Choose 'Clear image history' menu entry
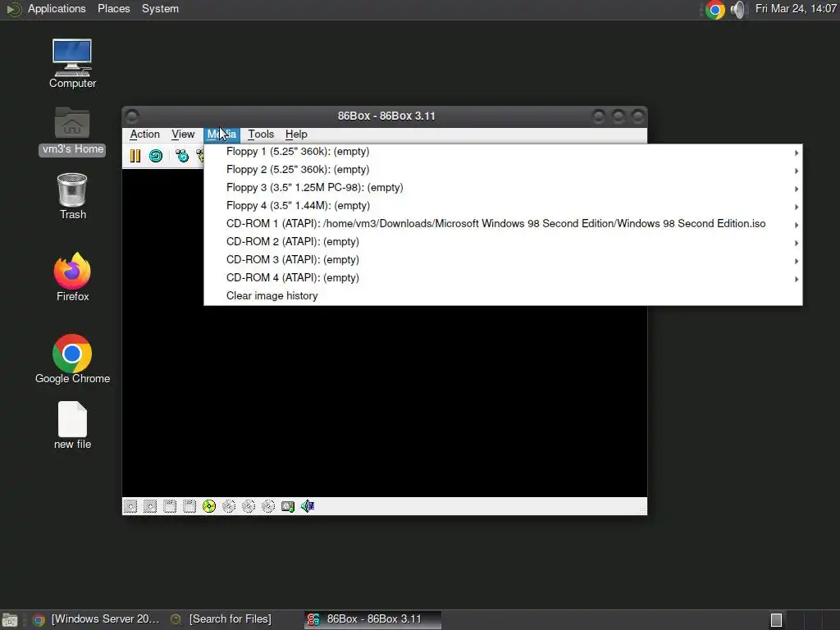Screen dimensions: 840x630 [x=503, y=295]
